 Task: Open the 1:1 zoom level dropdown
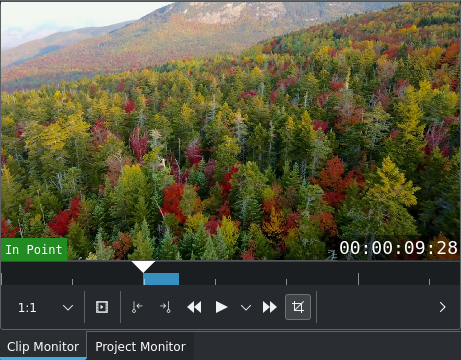[45, 307]
